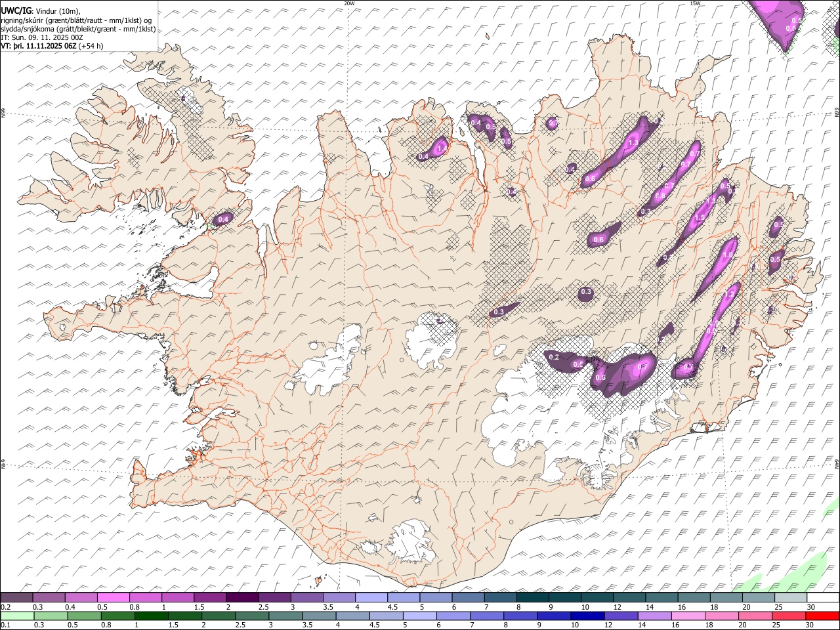Select the bright pink 0.5 swatch, top legend row

coord(114,597)
